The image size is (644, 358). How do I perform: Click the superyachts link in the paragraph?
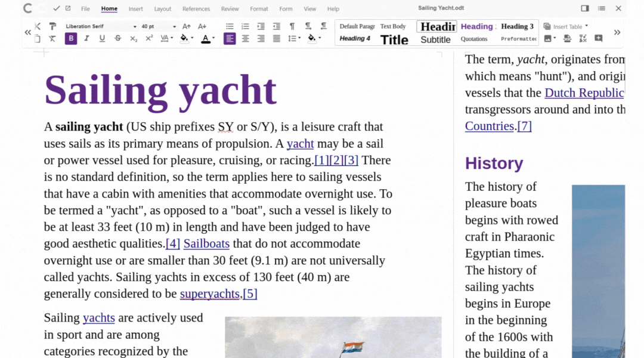point(210,294)
